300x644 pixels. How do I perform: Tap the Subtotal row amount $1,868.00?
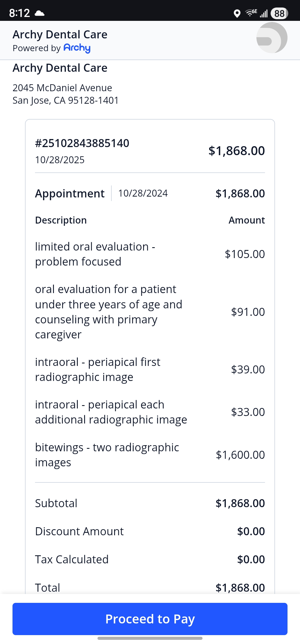(x=240, y=503)
